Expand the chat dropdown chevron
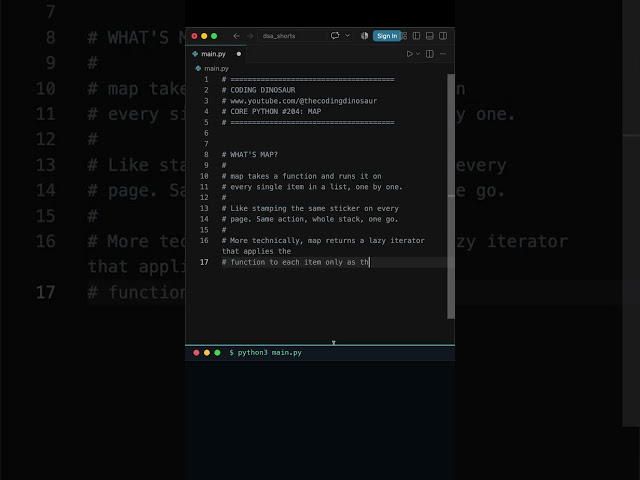Image resolution: width=640 pixels, height=480 pixels. (x=347, y=36)
